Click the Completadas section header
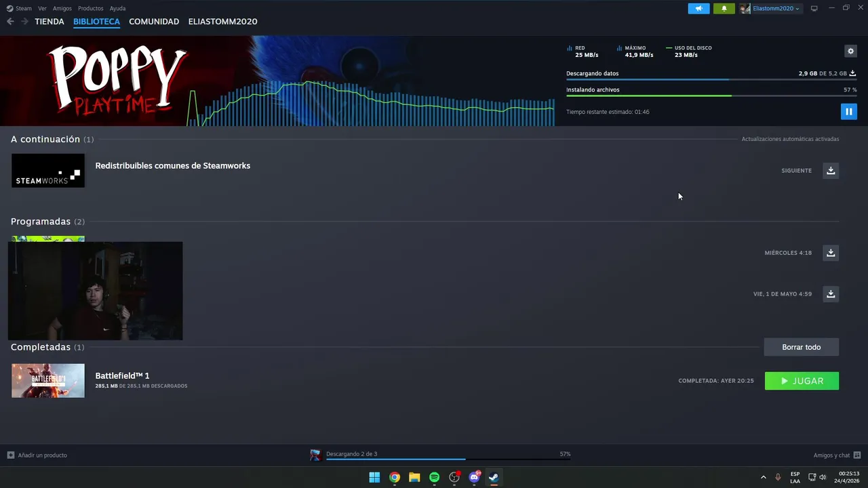This screenshot has width=868, height=488. (47, 347)
